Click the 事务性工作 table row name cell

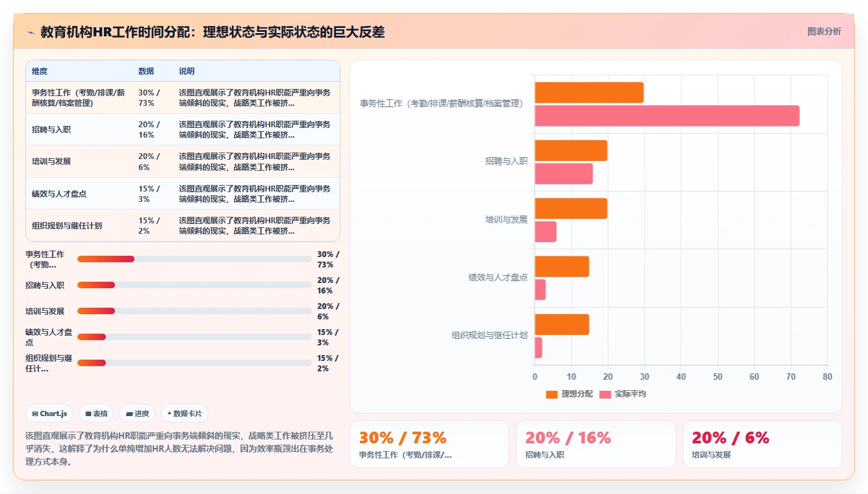79,98
